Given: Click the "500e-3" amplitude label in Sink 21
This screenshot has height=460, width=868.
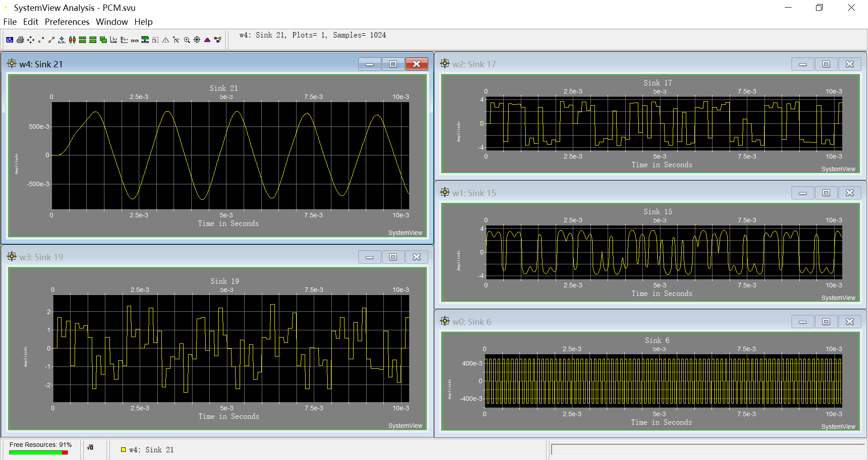Looking at the screenshot, I should [39, 127].
